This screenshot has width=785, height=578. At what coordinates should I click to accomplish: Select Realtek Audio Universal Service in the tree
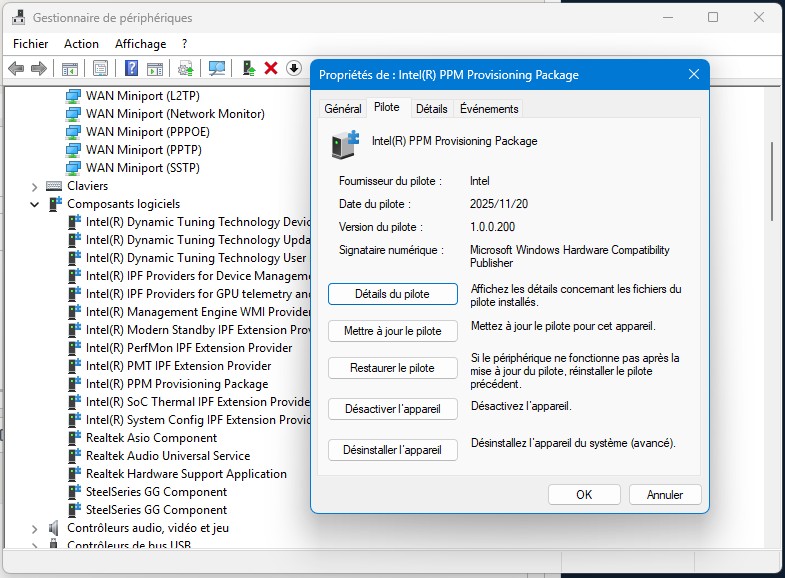coord(168,456)
